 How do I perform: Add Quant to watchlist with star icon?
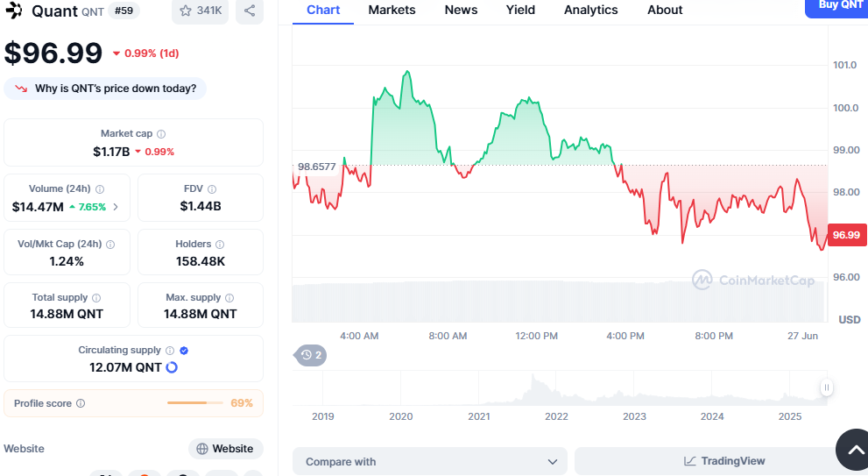(x=200, y=11)
